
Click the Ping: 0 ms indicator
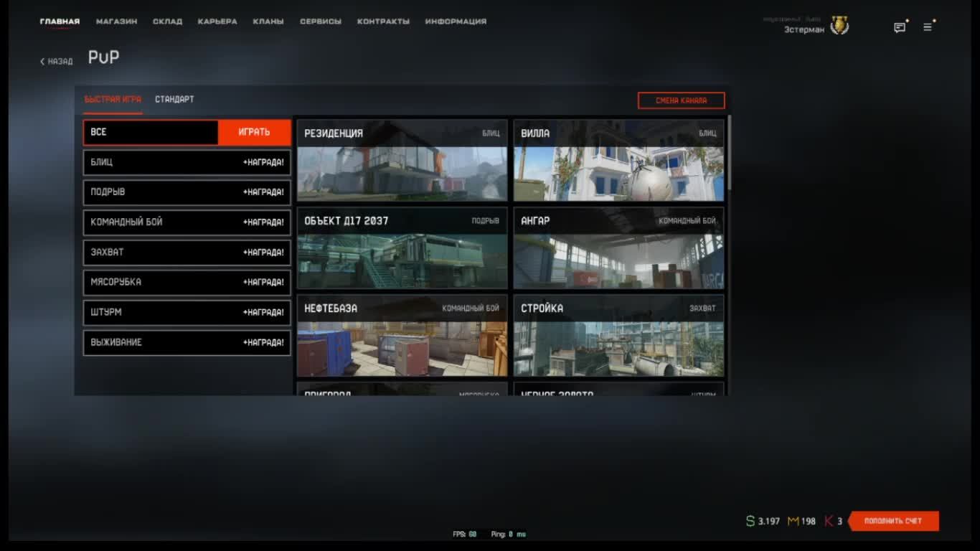[509, 534]
